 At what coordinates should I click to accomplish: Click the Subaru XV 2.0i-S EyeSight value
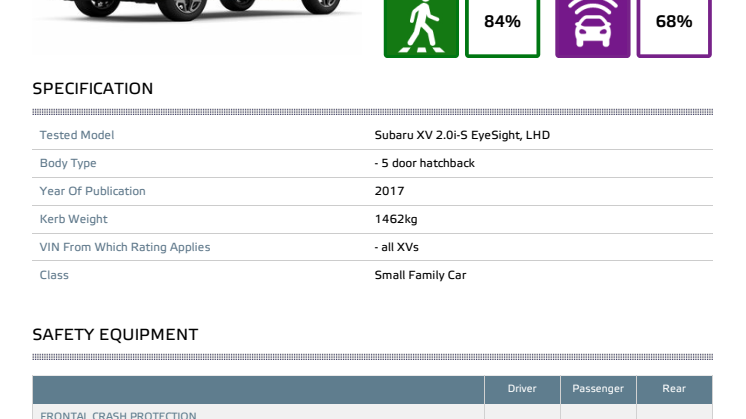point(462,135)
